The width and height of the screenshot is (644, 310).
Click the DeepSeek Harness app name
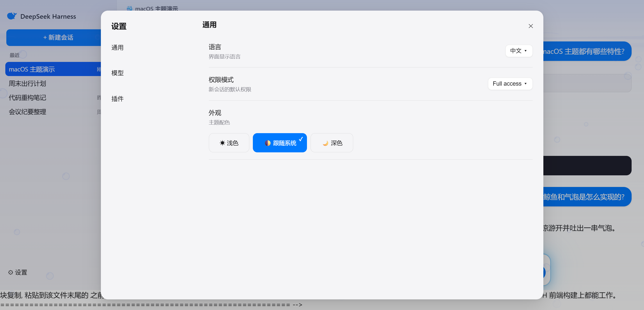(48, 16)
